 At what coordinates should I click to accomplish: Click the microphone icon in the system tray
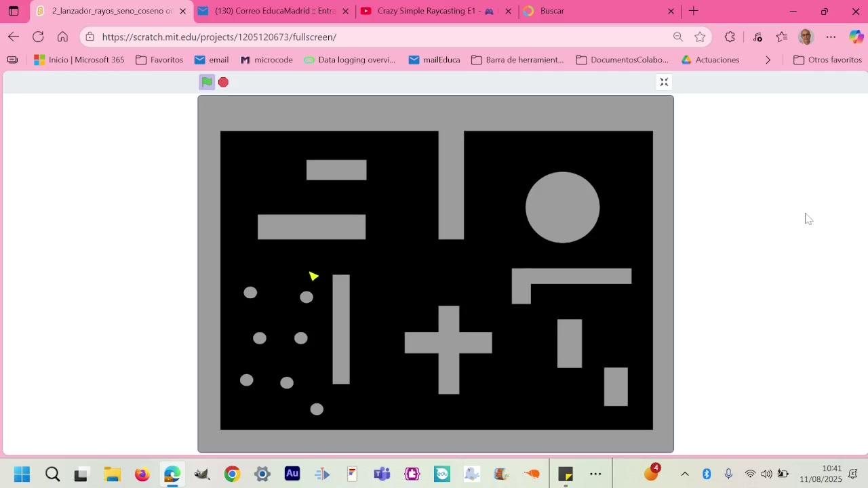coord(728,474)
